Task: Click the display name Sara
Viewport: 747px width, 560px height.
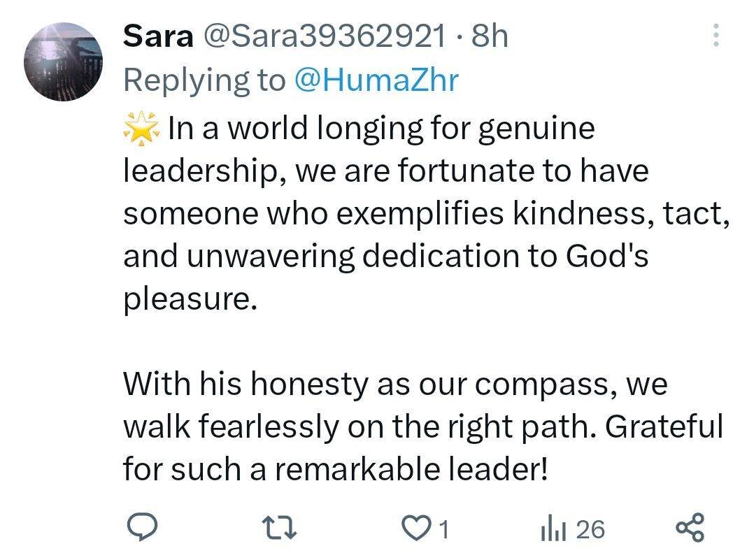Action: coord(157,36)
